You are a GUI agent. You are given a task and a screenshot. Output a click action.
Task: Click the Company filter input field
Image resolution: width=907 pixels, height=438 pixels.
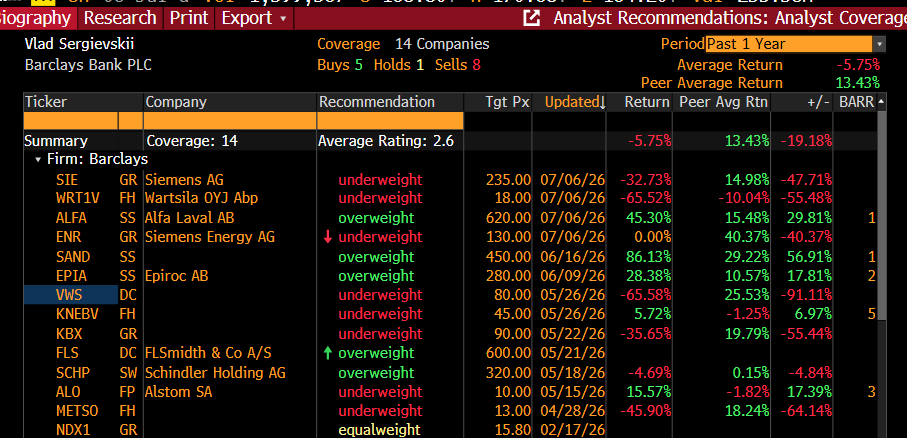click(230, 121)
